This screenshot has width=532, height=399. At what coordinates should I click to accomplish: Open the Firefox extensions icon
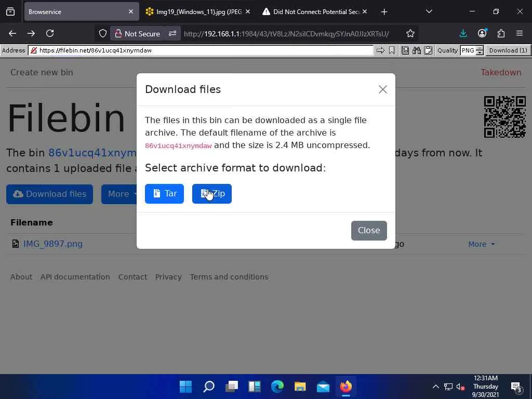click(x=501, y=33)
